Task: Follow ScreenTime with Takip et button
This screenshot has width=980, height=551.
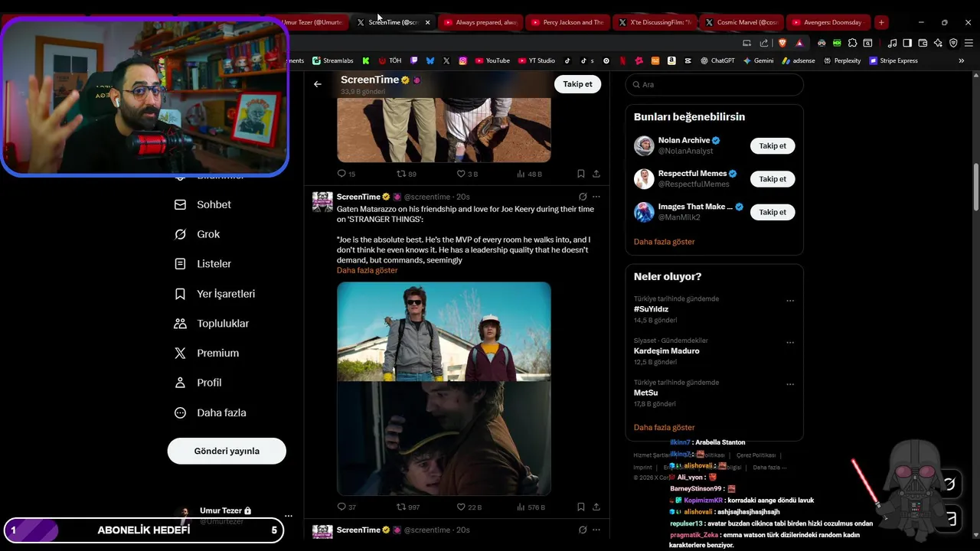Action: 577,84
